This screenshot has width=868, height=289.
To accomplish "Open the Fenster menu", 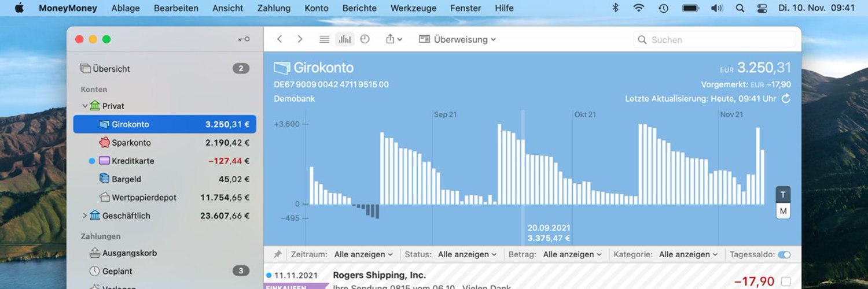I will [465, 8].
